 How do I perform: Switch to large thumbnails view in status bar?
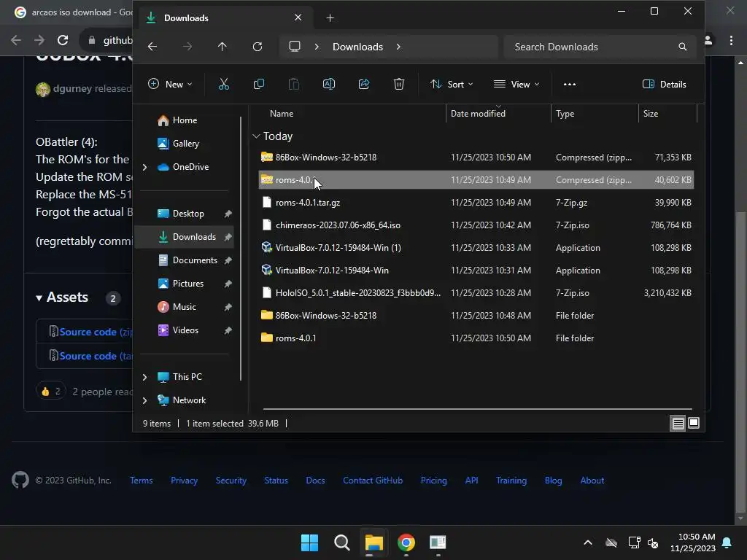[694, 423]
